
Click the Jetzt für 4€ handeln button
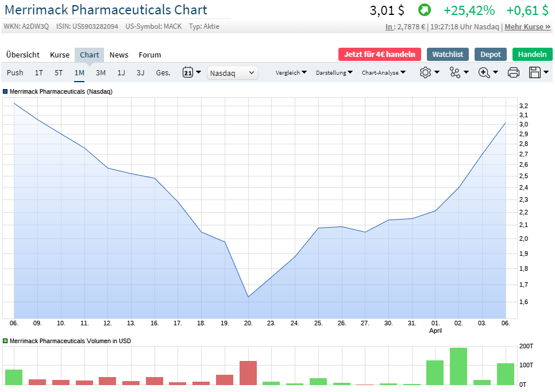point(380,54)
